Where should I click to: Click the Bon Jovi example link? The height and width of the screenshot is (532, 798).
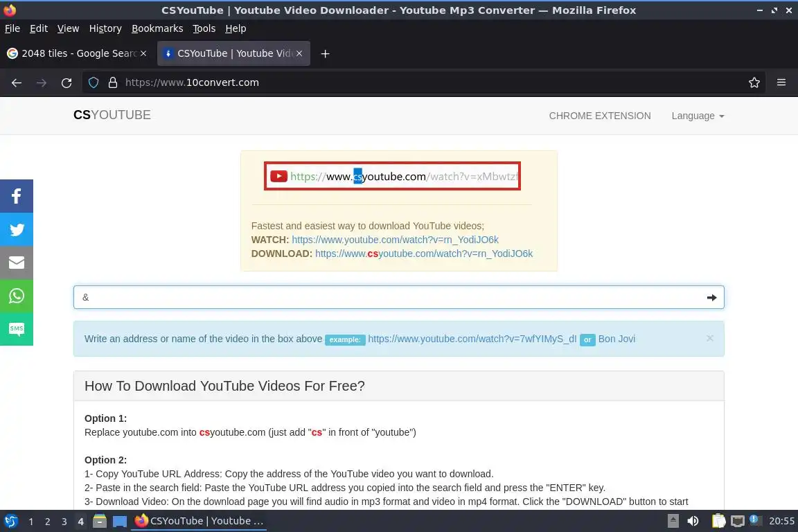[617, 339]
